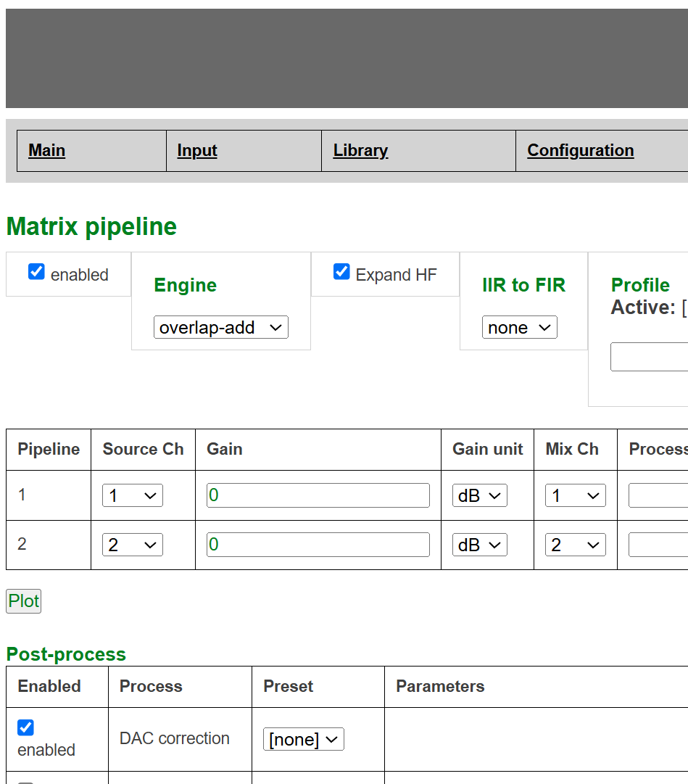The height and width of the screenshot is (784, 688).
Task: Open Source Ch dropdown for pipeline 2
Action: click(x=132, y=545)
